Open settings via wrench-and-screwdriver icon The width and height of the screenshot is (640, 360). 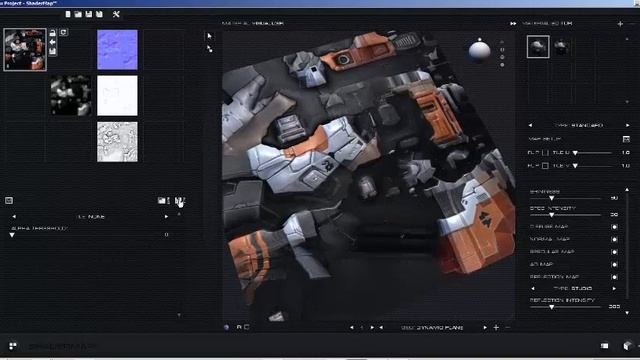tap(116, 14)
